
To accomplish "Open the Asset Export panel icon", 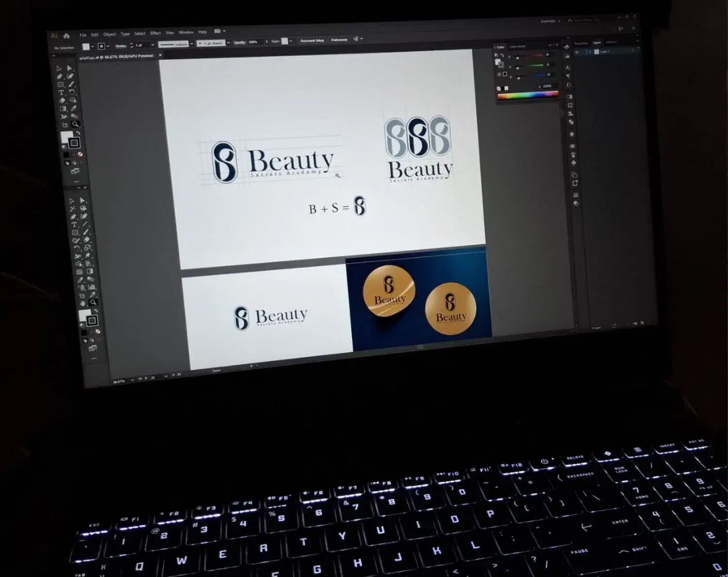I will (575, 183).
